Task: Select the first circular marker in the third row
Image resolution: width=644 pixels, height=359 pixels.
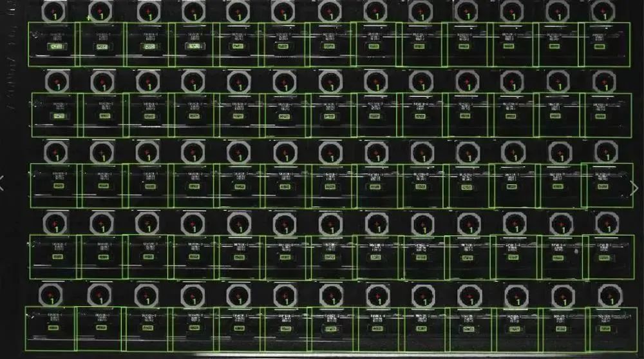Action: pyautogui.click(x=55, y=151)
